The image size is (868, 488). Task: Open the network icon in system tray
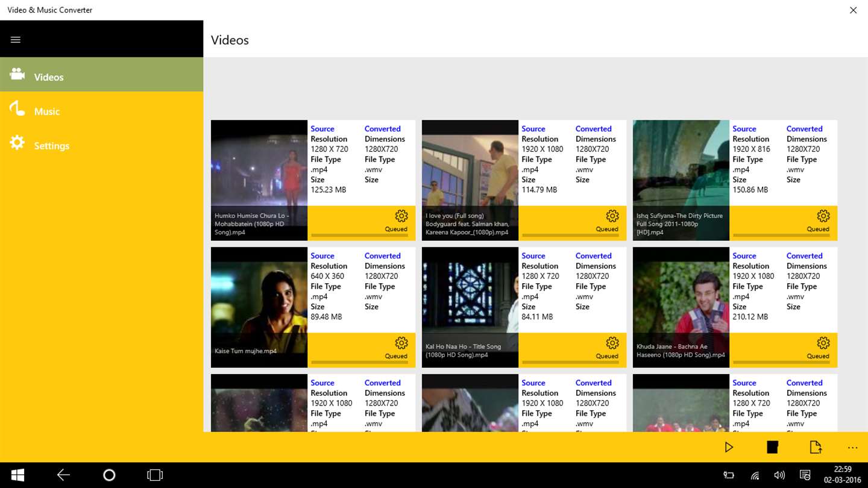click(x=755, y=475)
